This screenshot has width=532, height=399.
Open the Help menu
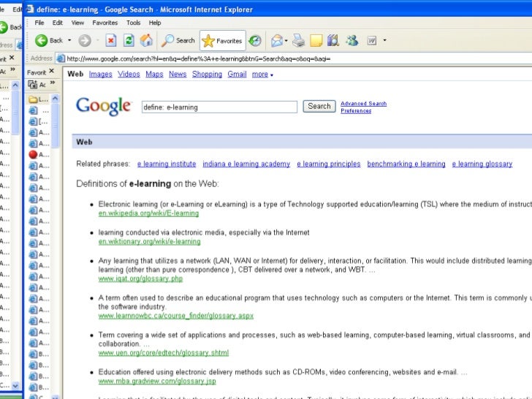click(155, 23)
